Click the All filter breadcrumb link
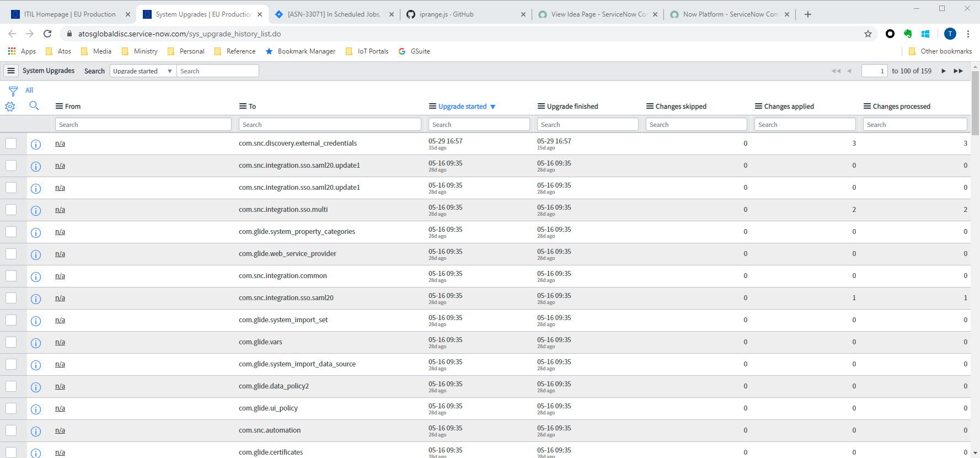Viewport: 980px width, 458px height. 29,90
